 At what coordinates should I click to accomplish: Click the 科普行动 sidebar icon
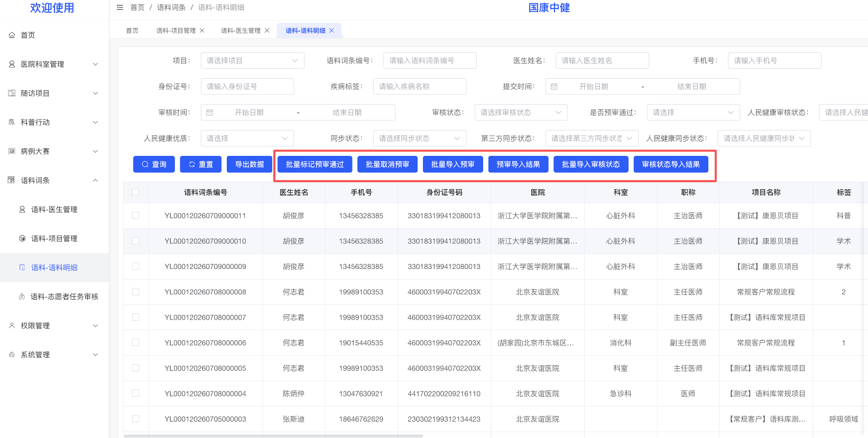coord(12,122)
